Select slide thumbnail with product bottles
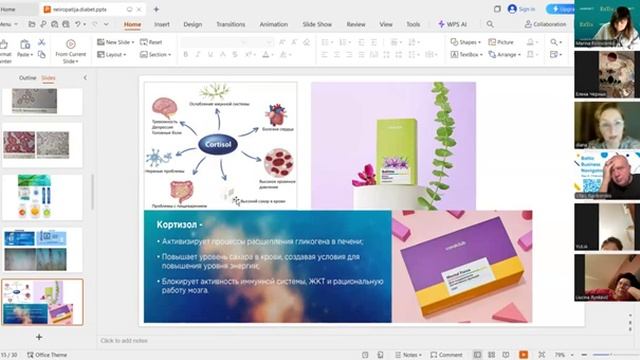This screenshot has height=360, width=640. [42, 197]
